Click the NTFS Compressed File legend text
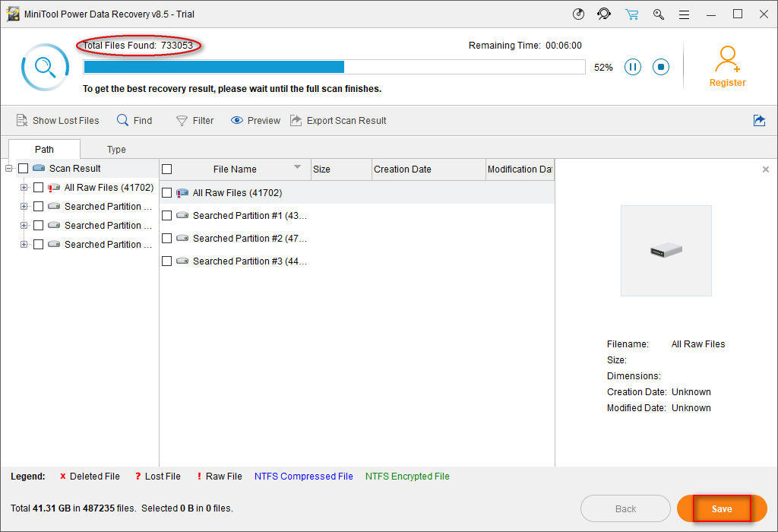This screenshot has height=532, width=778. pos(304,477)
